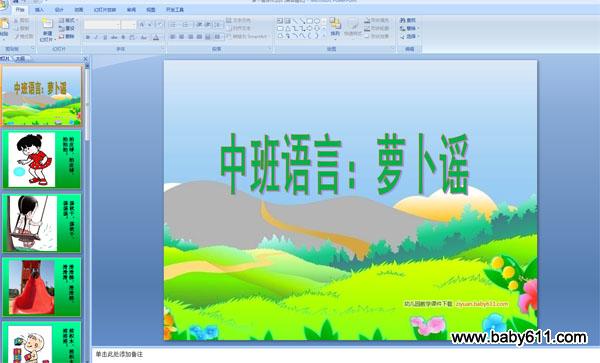Viewport: 600px width, 363px height.
Task: Toggle Italic formatting in the font group
Action: click(96, 37)
